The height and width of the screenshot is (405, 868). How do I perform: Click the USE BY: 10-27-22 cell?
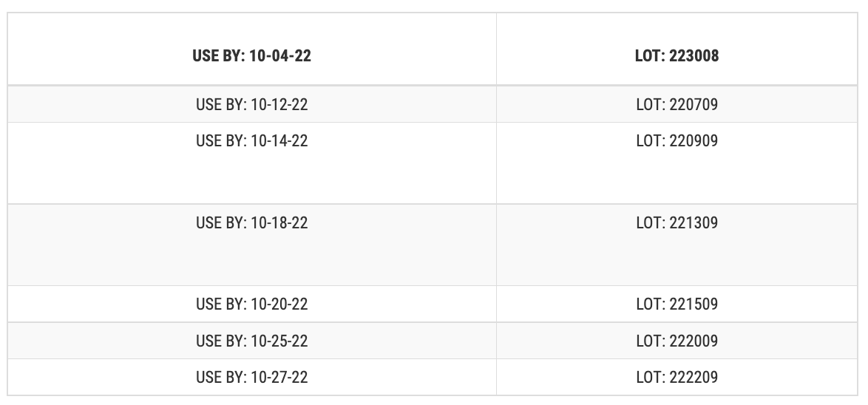click(252, 378)
